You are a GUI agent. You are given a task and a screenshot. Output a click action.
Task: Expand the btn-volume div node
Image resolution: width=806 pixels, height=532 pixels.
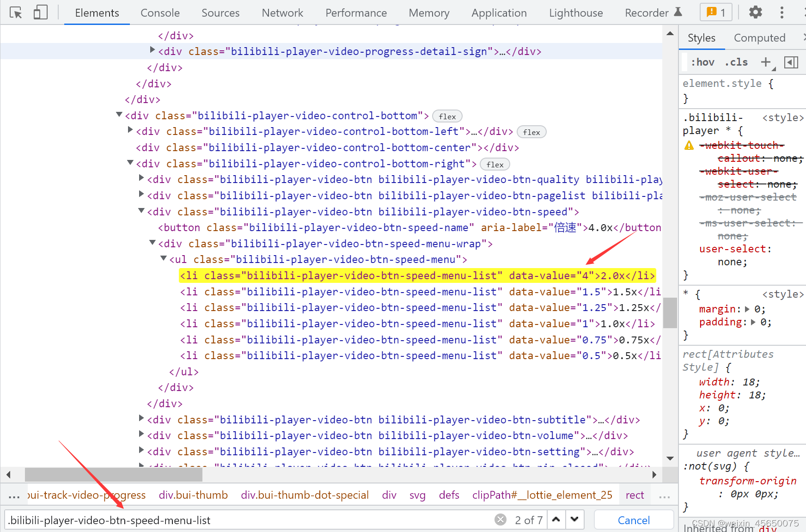pyautogui.click(x=141, y=434)
